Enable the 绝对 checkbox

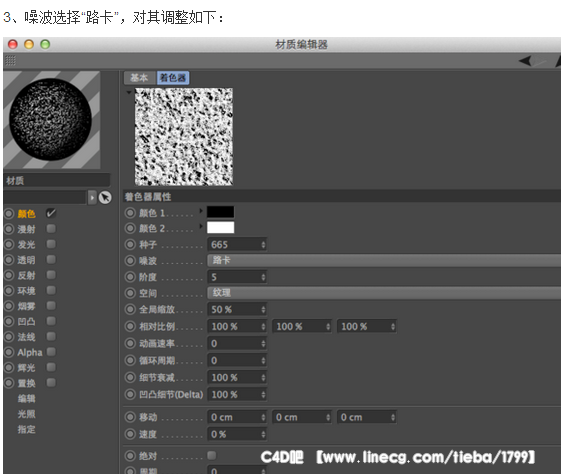[x=212, y=455]
